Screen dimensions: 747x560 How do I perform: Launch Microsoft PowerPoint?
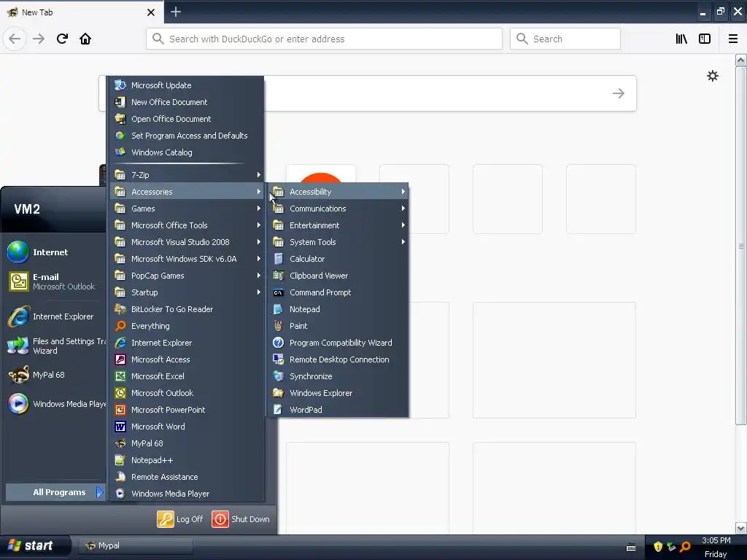click(x=187, y=410)
